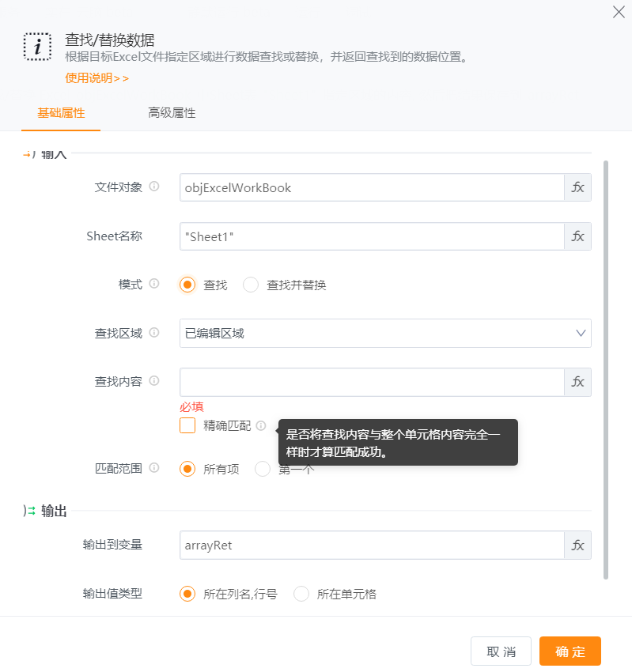Switch to the 高级属性 tab

tap(172, 113)
